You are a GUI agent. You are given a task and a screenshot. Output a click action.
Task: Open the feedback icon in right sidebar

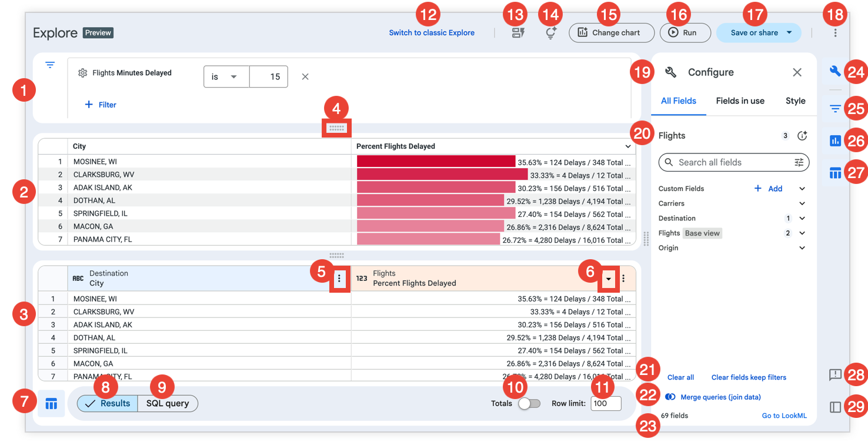(x=834, y=375)
